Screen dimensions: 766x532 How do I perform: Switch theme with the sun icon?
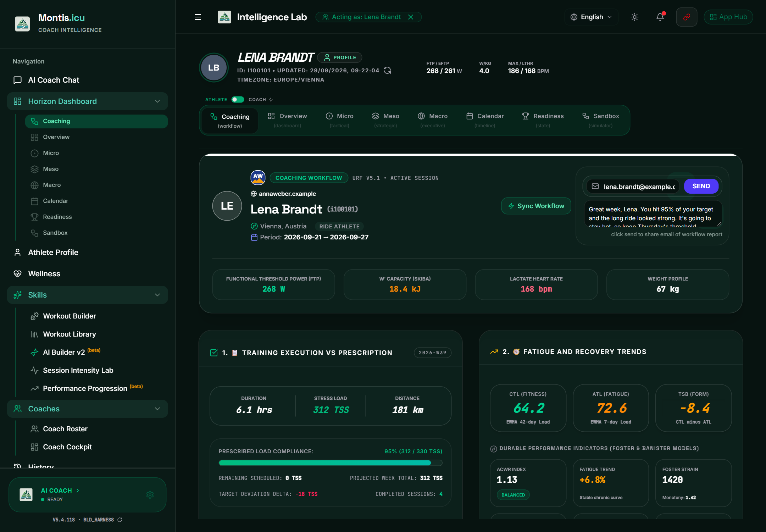(x=634, y=17)
